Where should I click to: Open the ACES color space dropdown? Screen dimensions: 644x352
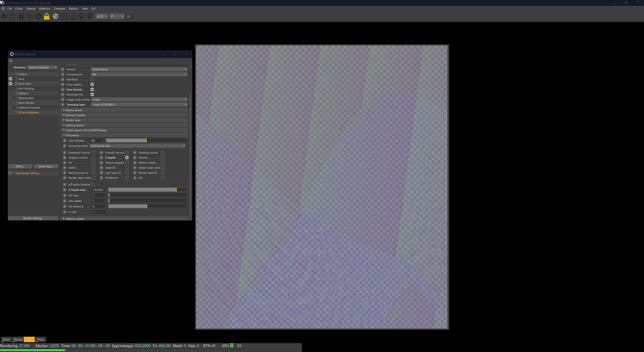102,16
